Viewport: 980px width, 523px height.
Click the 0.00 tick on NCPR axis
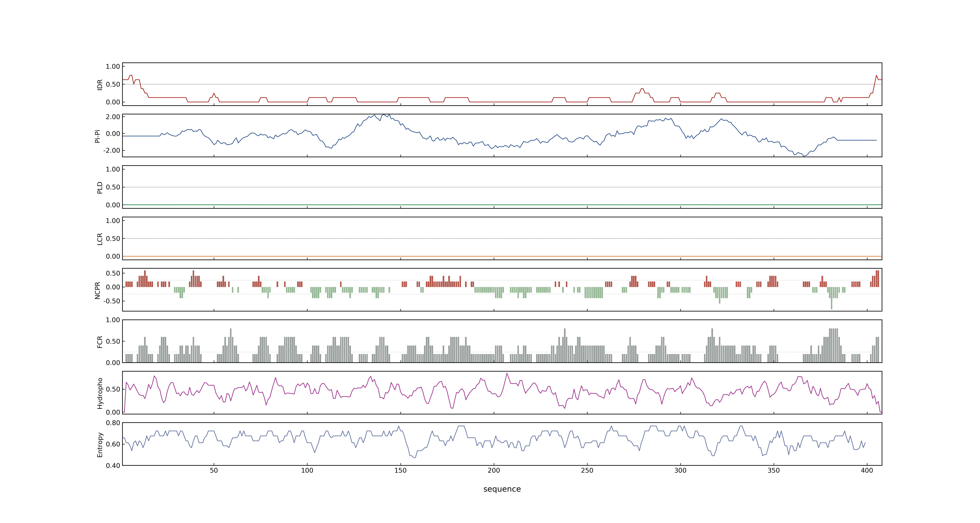pyautogui.click(x=113, y=287)
